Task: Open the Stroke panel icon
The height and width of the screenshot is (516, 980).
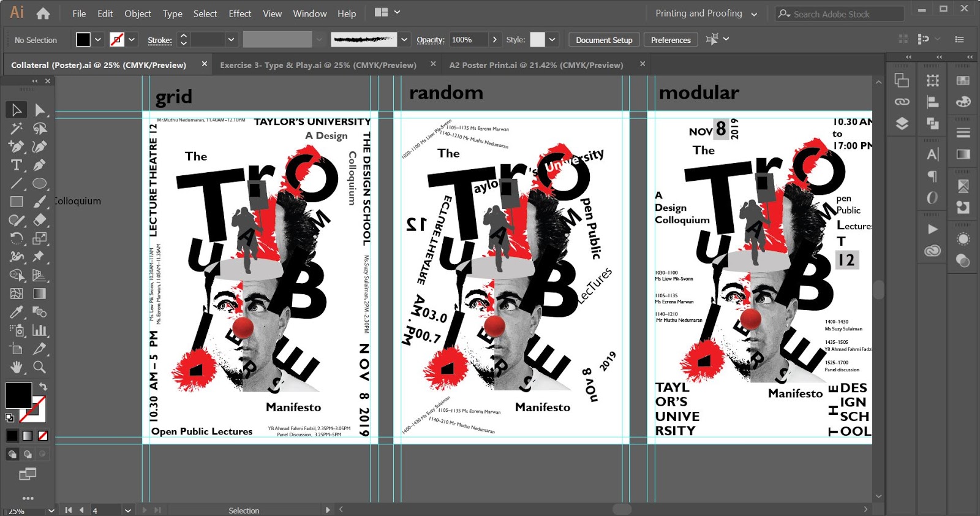Action: [x=963, y=132]
